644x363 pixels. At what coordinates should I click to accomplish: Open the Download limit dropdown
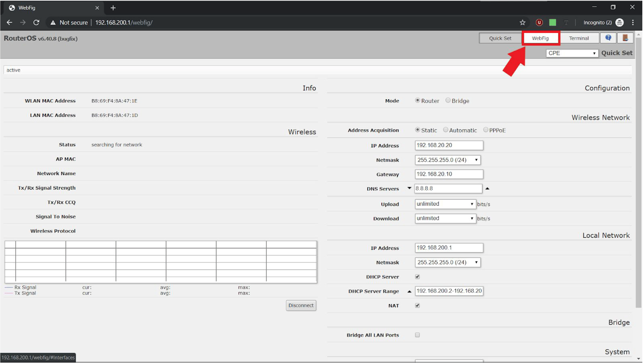[445, 218]
